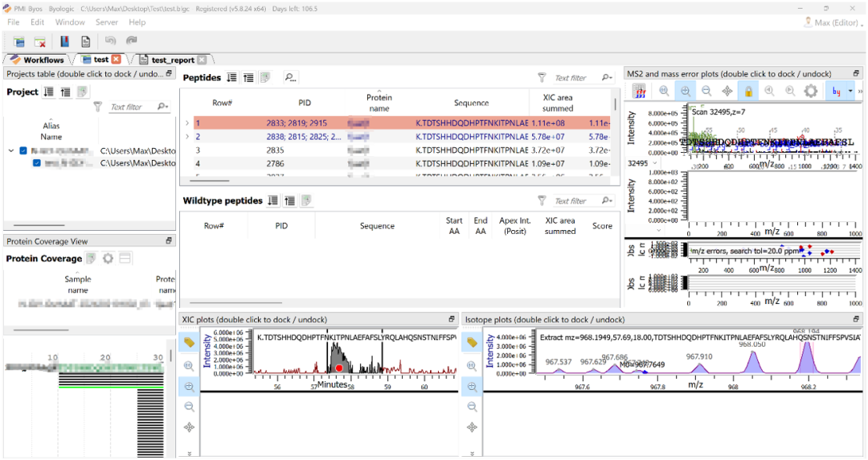
Task: Zoom out in the Isotope plots panel
Action: point(472,407)
